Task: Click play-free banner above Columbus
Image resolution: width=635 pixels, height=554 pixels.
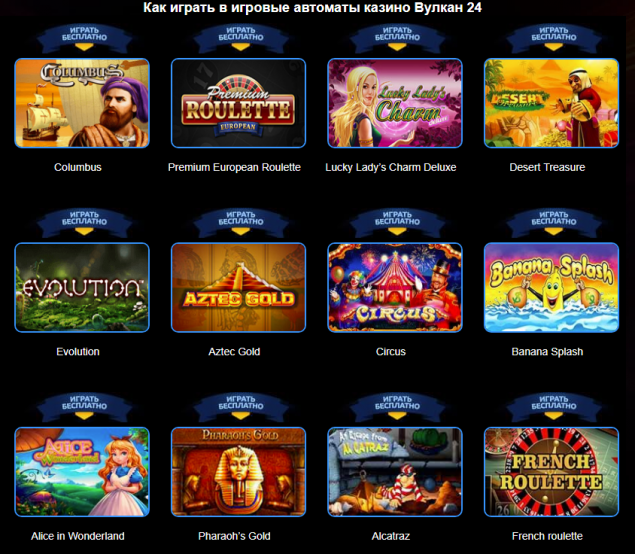Action: click(84, 38)
